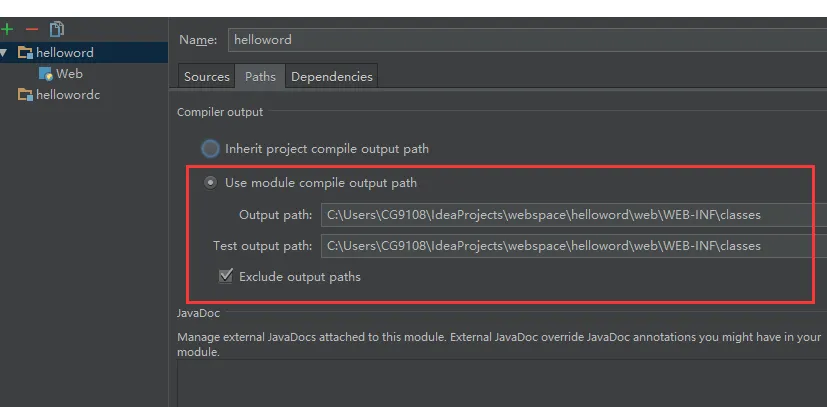Collapse the helloword module tree node

coord(4,53)
